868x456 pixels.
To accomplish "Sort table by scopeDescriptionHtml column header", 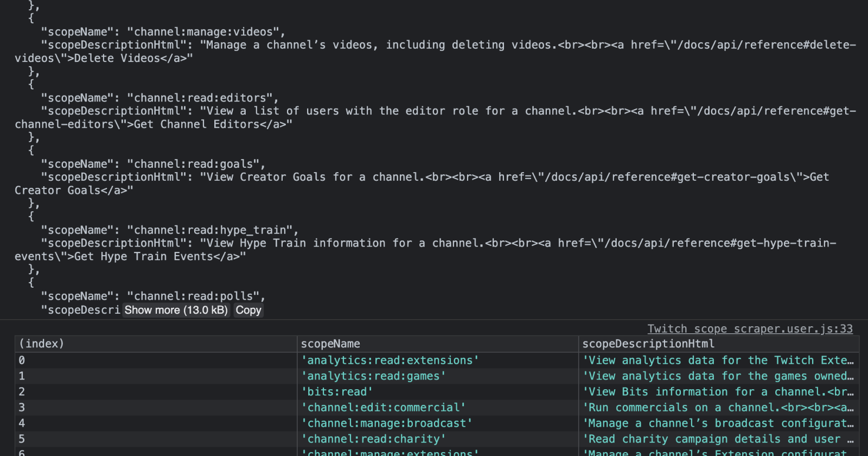I will click(x=719, y=344).
